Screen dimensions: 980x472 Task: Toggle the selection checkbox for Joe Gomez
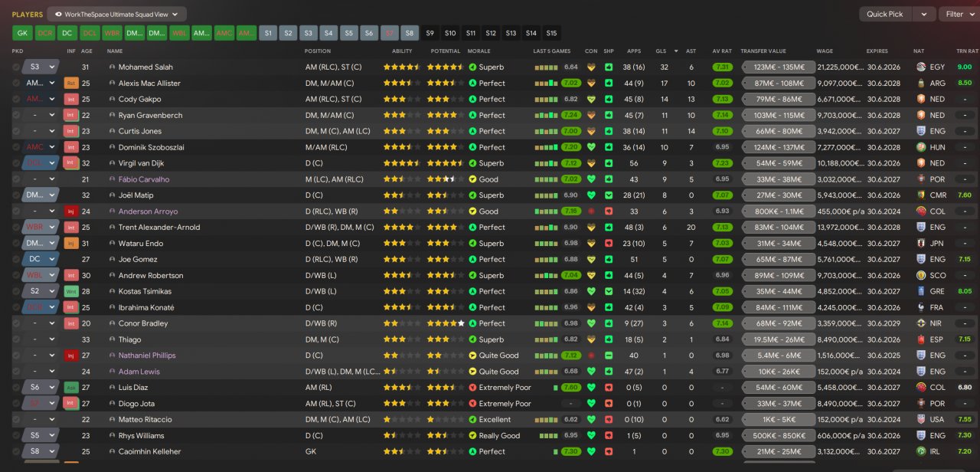pos(16,259)
